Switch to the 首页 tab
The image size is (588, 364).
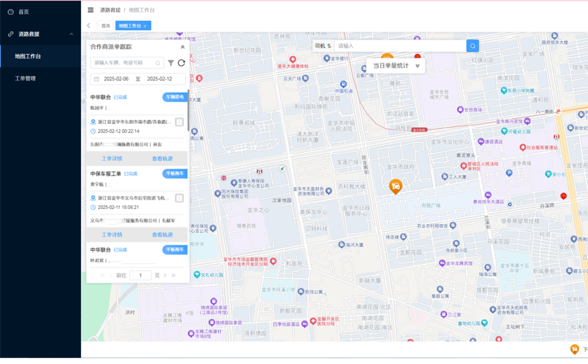pos(106,25)
